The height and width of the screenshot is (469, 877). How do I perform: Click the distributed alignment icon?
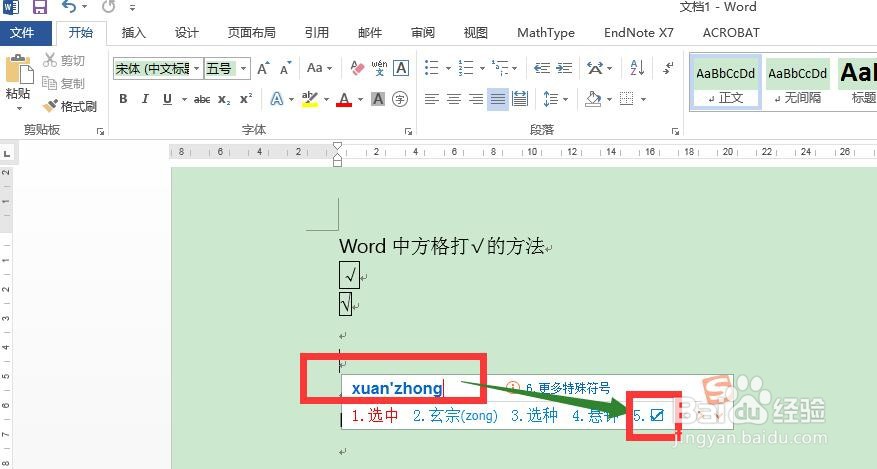point(520,100)
